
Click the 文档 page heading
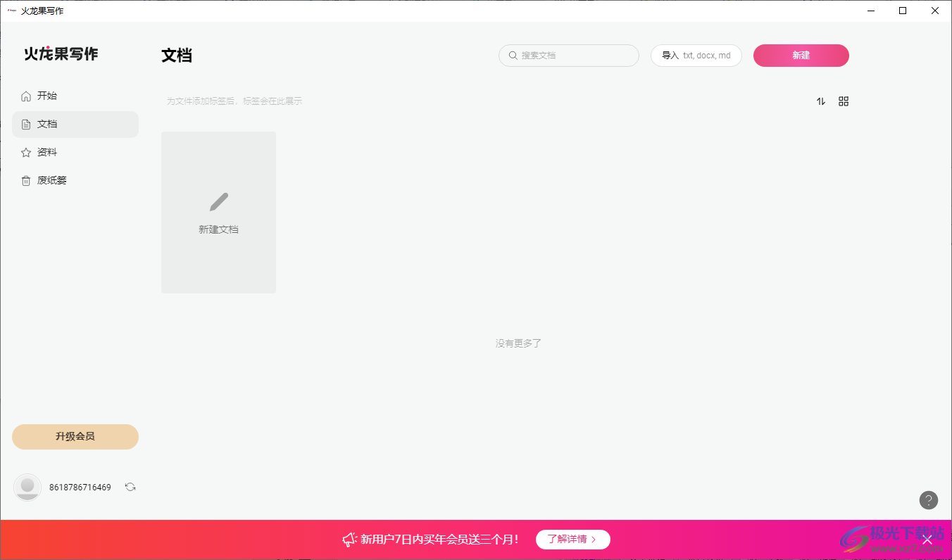point(177,56)
